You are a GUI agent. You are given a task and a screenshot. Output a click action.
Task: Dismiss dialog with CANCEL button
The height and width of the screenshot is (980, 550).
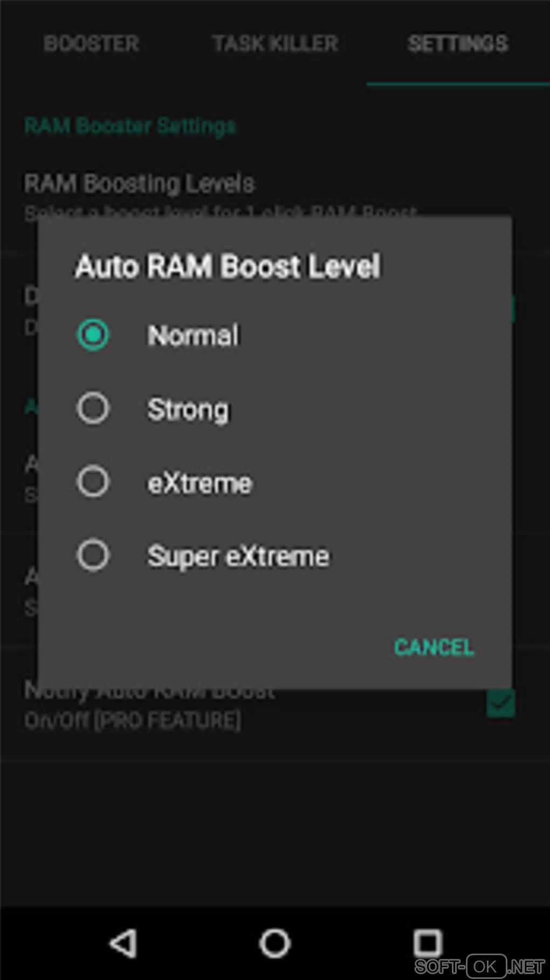[434, 647]
